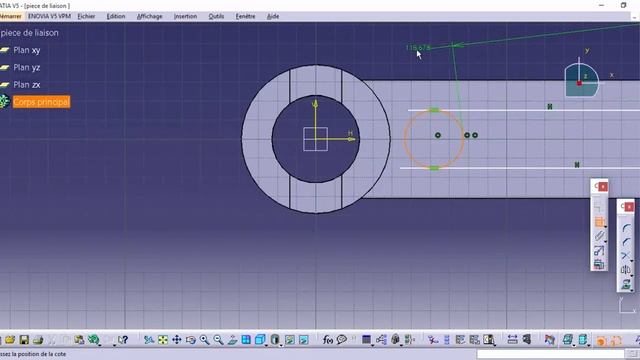Open the Insertion menu
The height and width of the screenshot is (360, 640).
(185, 16)
